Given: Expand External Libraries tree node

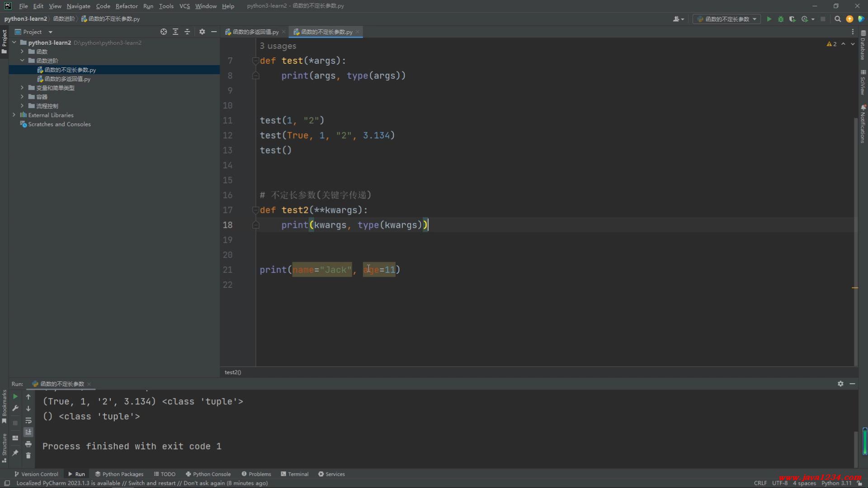Looking at the screenshot, I should click(14, 115).
